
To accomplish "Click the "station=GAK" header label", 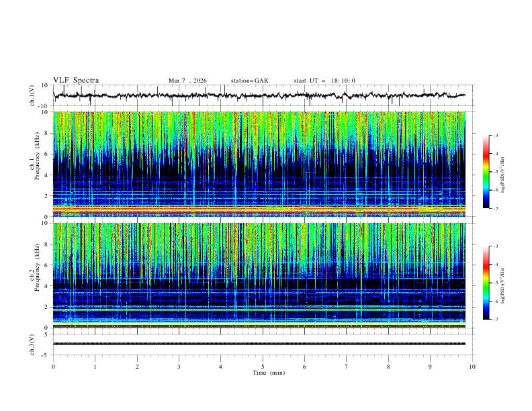I will (249, 81).
